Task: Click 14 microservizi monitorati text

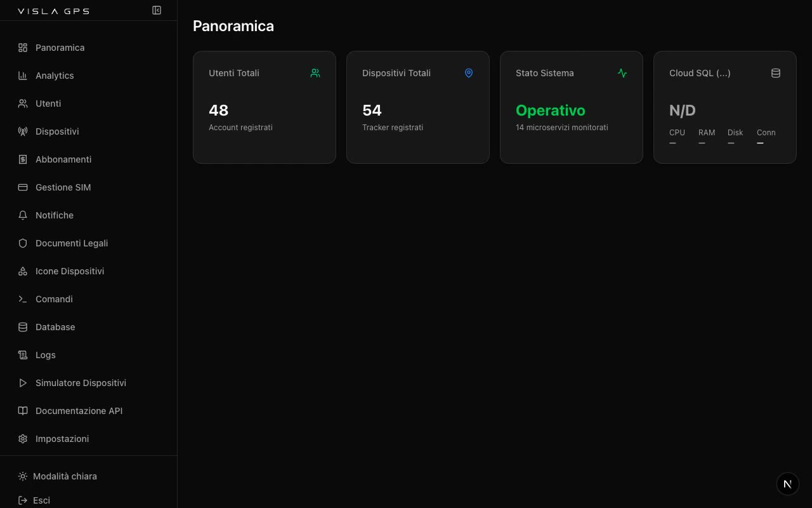Action: (x=562, y=128)
